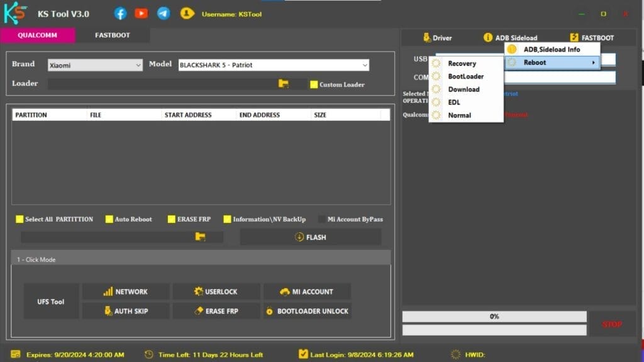Click the ADB Sideload Info yellow icon
The width and height of the screenshot is (644, 362).
pos(512,49)
